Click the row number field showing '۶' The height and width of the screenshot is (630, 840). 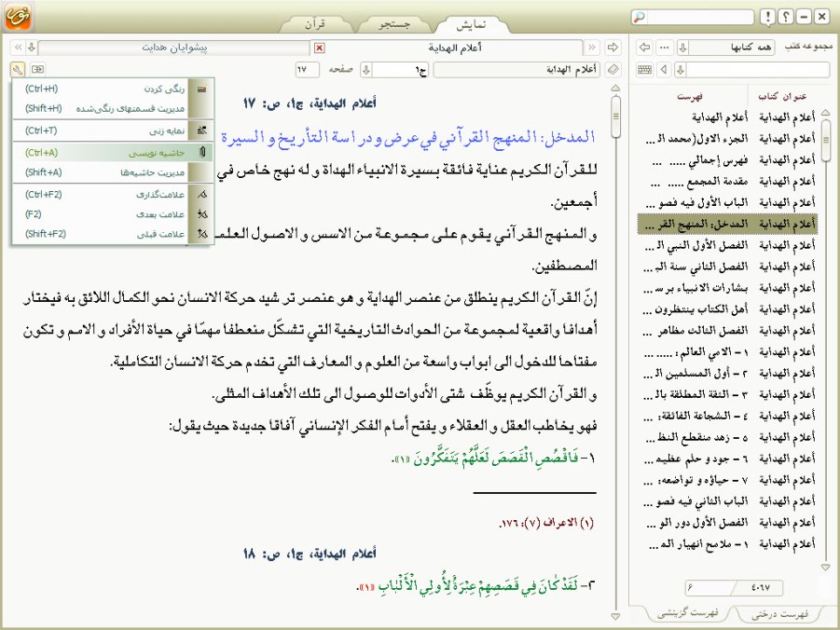tap(710, 588)
